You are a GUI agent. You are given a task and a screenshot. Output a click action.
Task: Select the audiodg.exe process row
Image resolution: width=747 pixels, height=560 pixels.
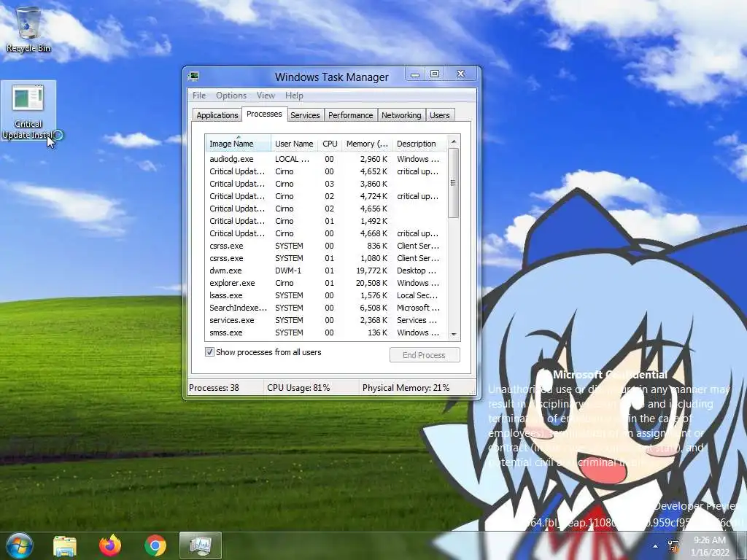[x=326, y=159]
